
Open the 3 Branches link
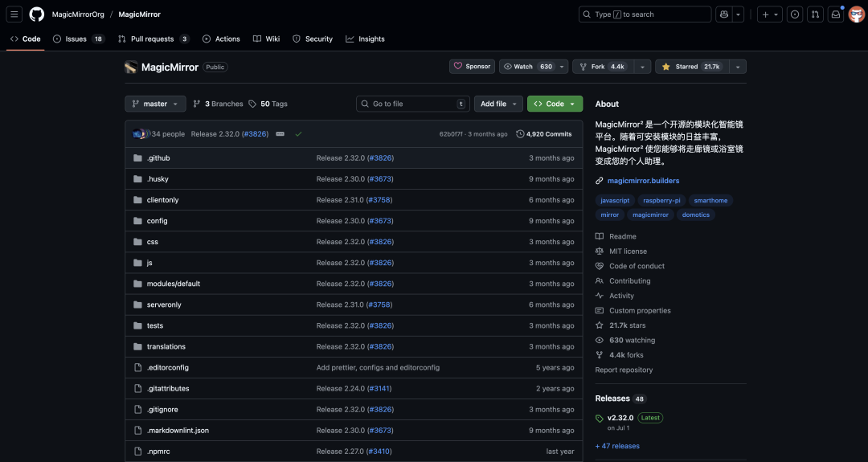click(x=218, y=104)
